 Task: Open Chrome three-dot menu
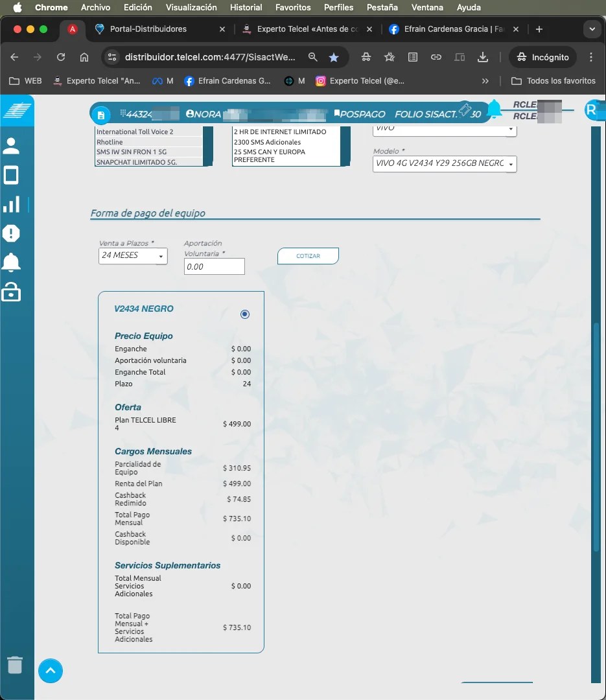tap(591, 57)
